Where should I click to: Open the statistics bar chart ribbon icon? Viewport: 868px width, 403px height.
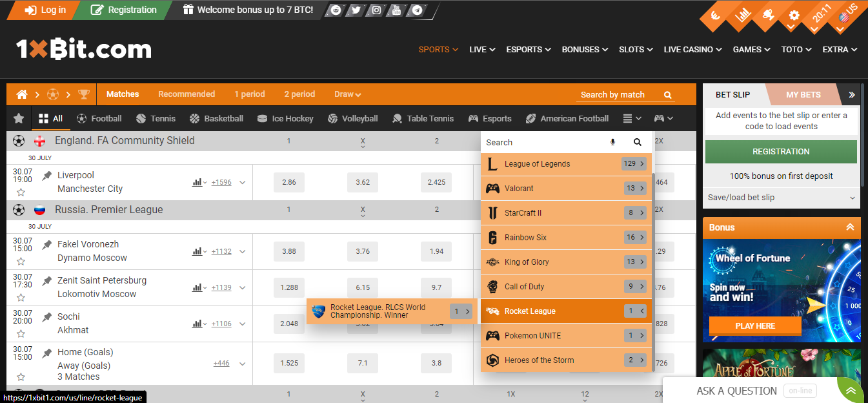(x=743, y=14)
